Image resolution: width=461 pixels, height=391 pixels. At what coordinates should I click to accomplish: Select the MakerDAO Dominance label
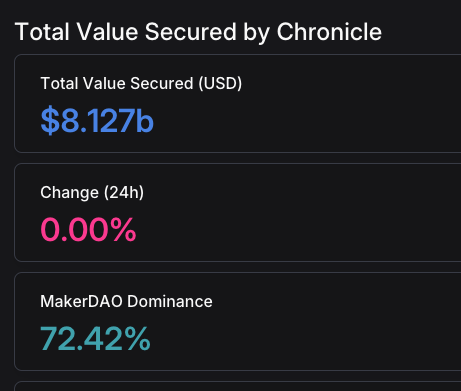[126, 301]
